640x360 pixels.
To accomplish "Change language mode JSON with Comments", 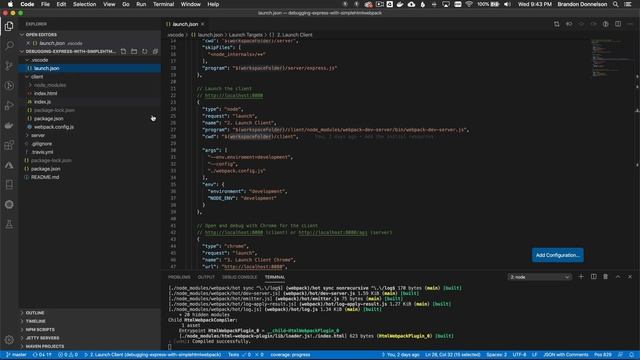I will point(566,355).
